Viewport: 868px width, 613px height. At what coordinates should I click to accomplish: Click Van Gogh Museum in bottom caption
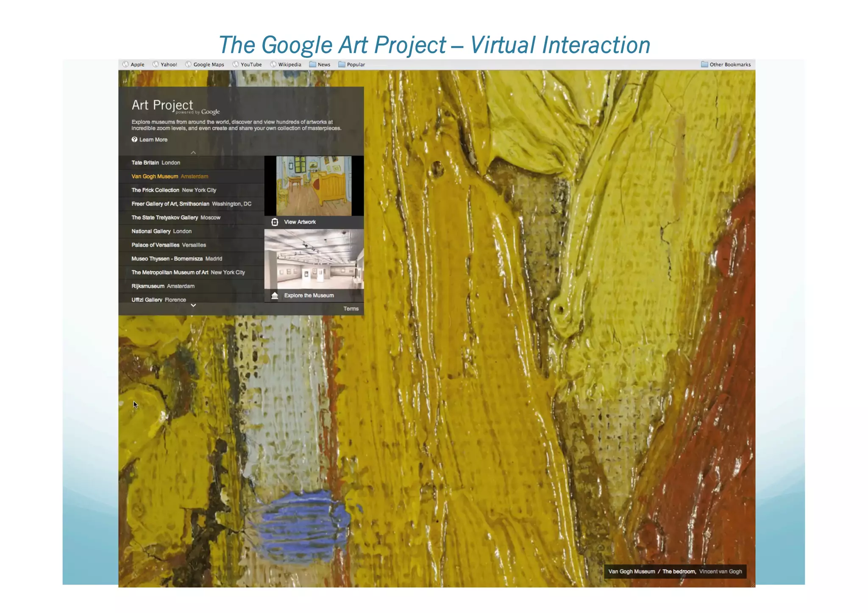coord(632,571)
